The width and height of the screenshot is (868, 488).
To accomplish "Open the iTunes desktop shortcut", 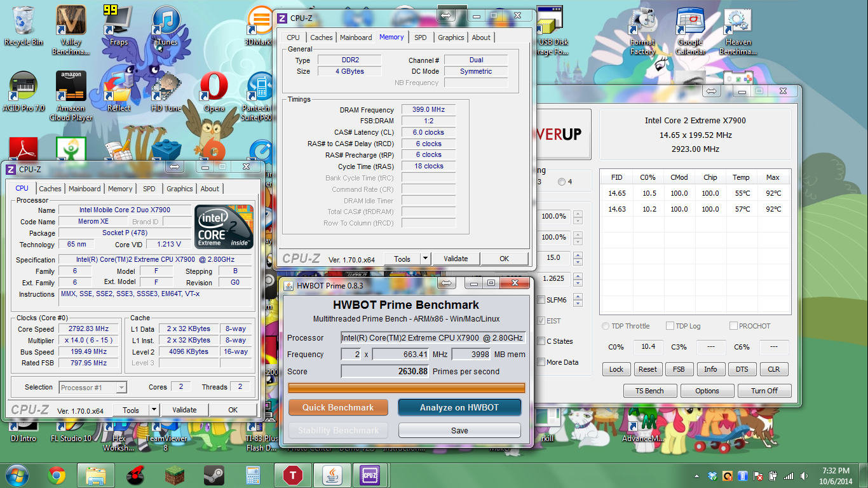I will point(166,25).
